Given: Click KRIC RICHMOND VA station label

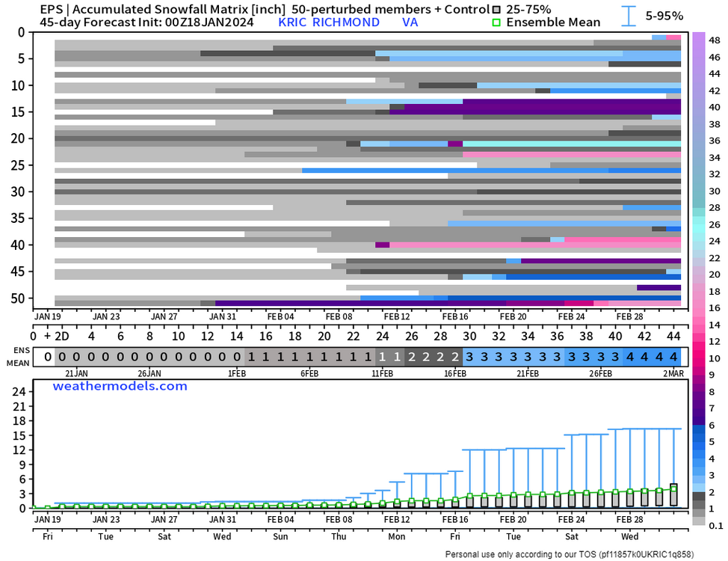Looking at the screenshot, I should tap(348, 22).
